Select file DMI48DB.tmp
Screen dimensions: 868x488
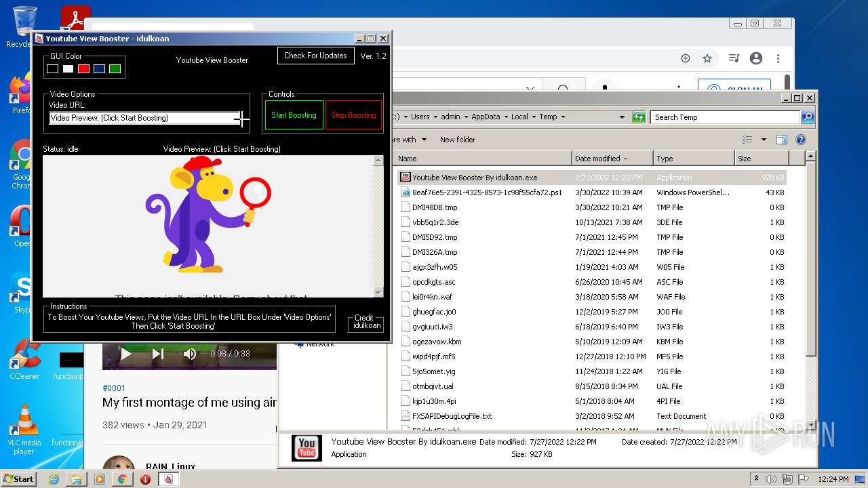[x=592, y=207]
